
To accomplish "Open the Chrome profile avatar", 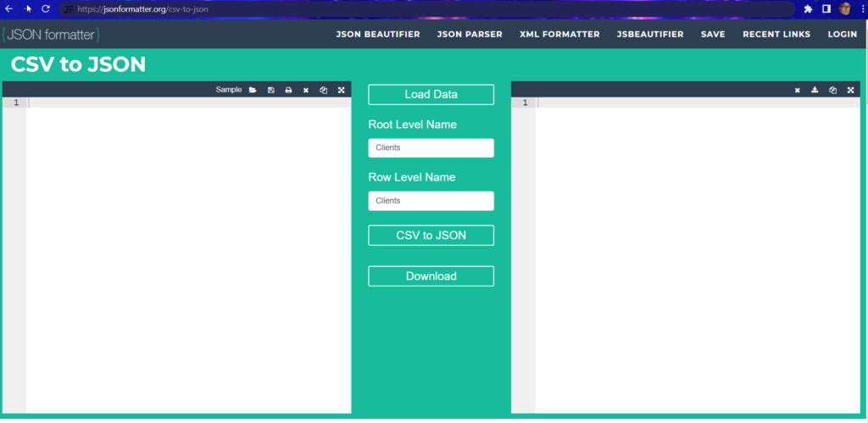I will (845, 8).
